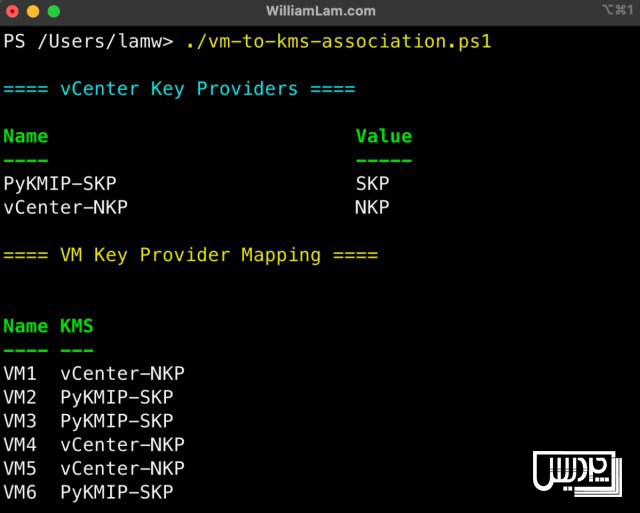Click the green zoom window button
Viewport: 640px width, 513px height.
coord(54,11)
